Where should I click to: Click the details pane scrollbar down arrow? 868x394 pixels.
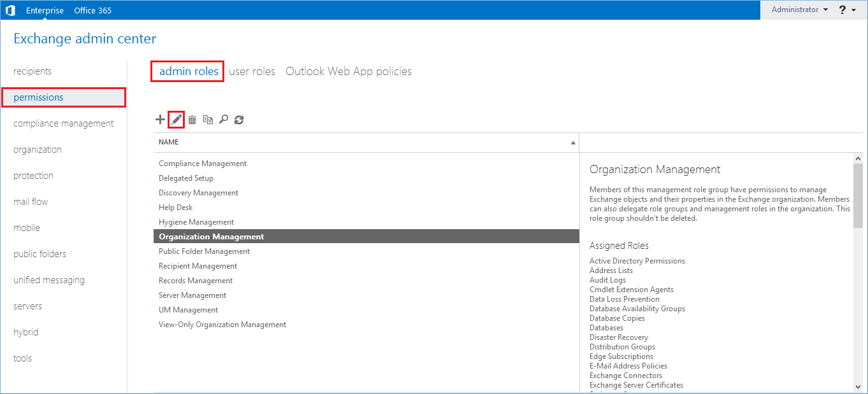point(858,386)
